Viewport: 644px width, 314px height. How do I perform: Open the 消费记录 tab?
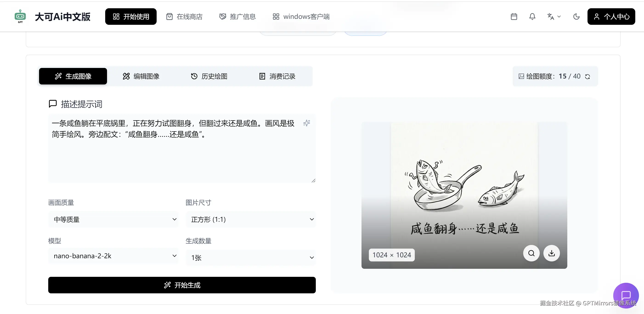[x=277, y=76]
